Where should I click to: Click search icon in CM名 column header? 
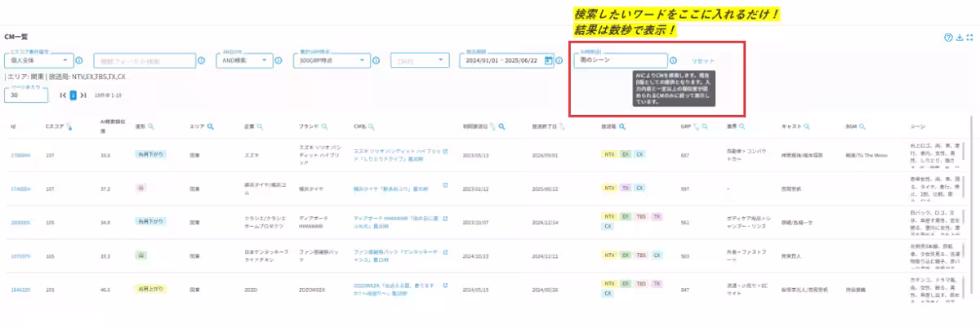372,126
